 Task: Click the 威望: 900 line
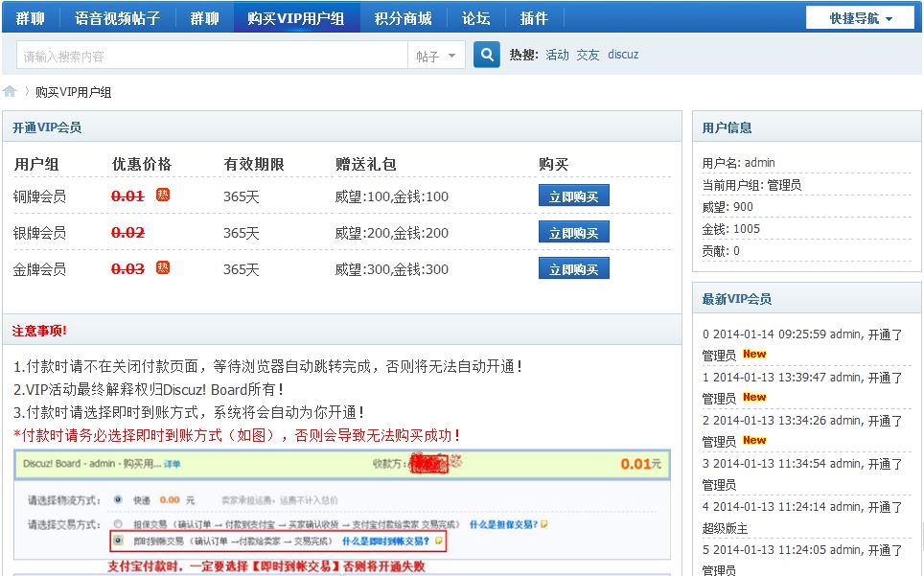click(728, 207)
